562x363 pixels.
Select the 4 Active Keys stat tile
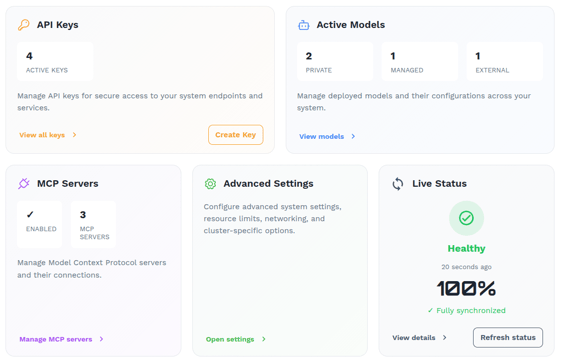tap(55, 61)
